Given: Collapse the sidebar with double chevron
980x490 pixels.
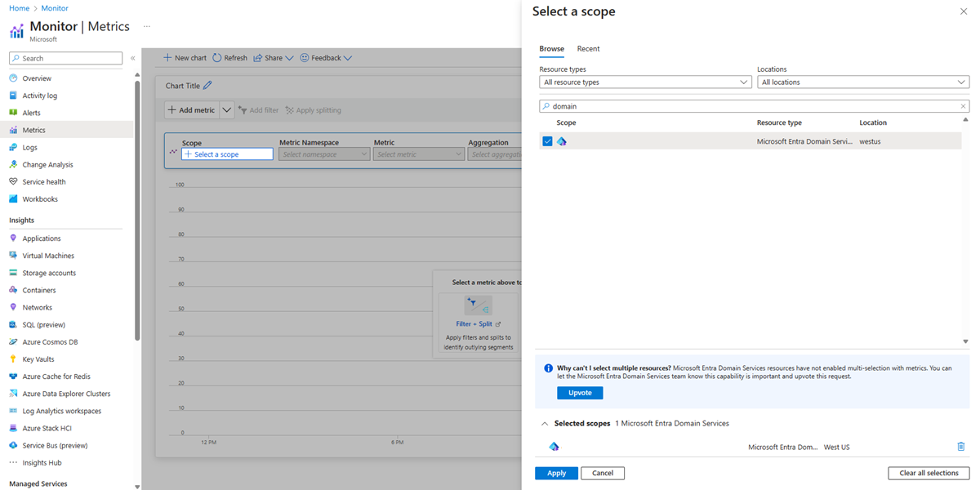Looking at the screenshot, I should point(132,58).
